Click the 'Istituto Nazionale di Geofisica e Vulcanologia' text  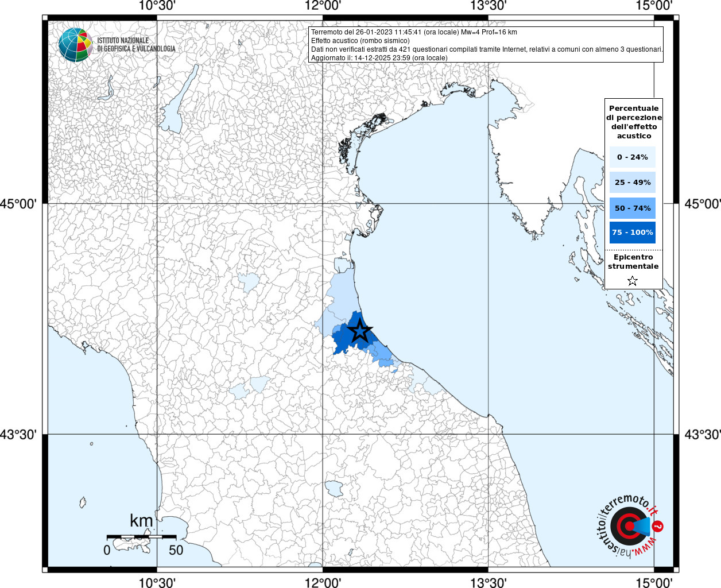click(136, 45)
